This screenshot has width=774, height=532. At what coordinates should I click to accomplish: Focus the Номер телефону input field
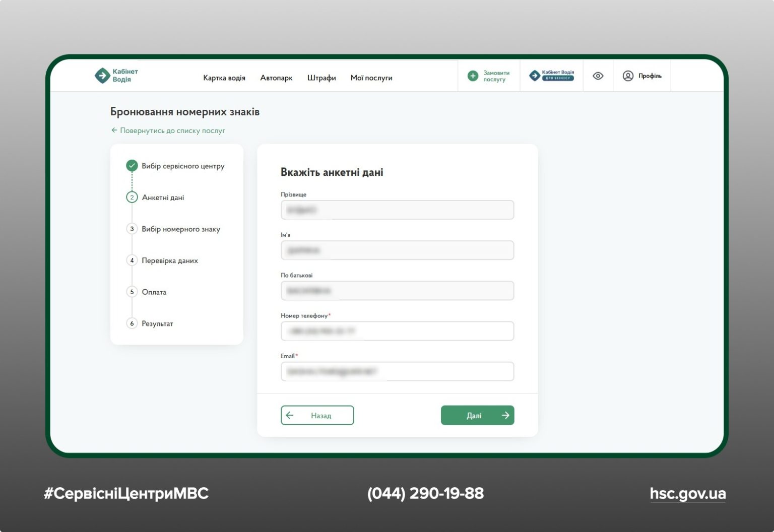tap(397, 331)
